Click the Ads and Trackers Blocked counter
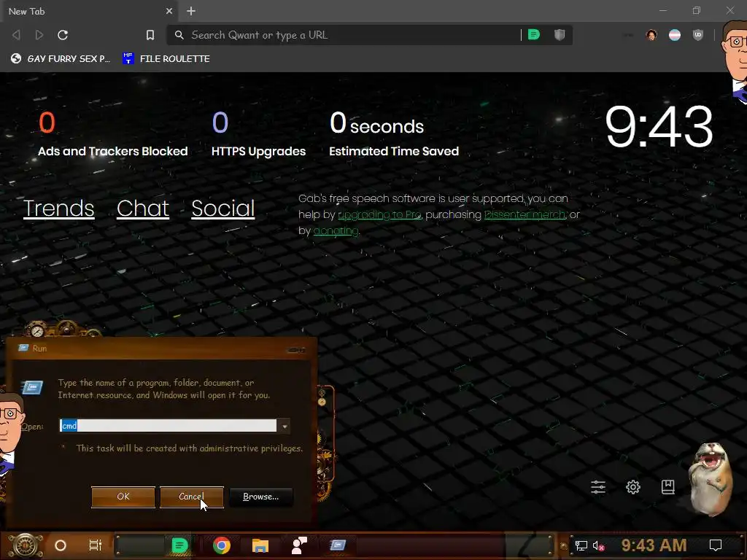Viewport: 747px width, 560px height. tap(113, 134)
